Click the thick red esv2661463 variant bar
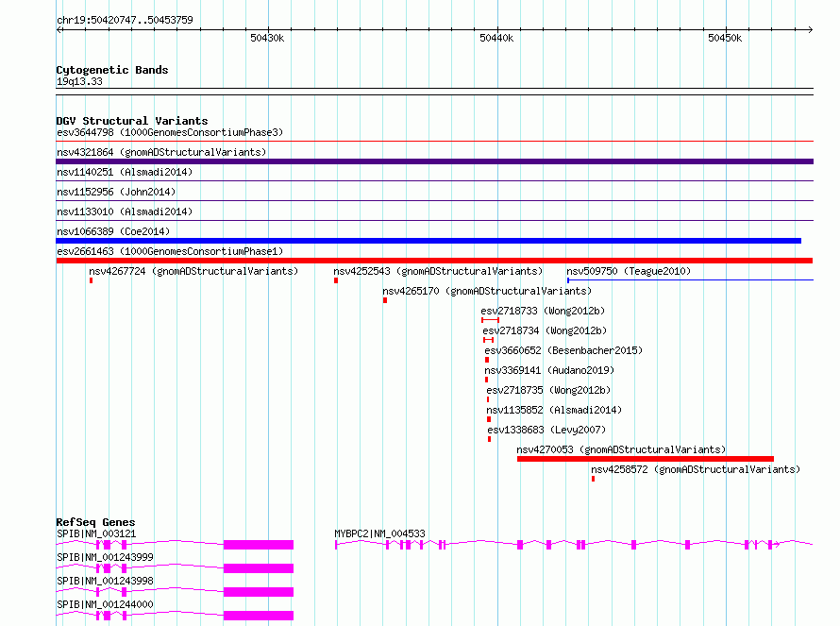The image size is (840, 626). (x=434, y=261)
